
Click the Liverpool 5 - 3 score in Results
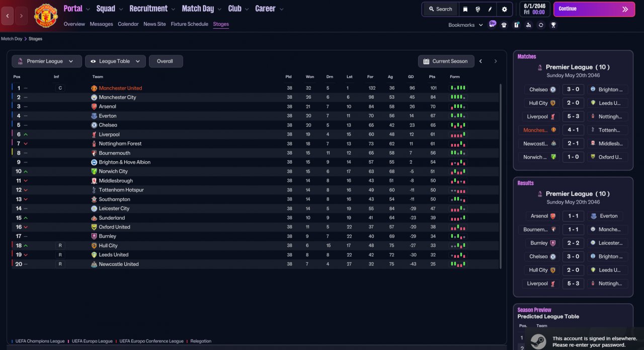[x=573, y=284]
